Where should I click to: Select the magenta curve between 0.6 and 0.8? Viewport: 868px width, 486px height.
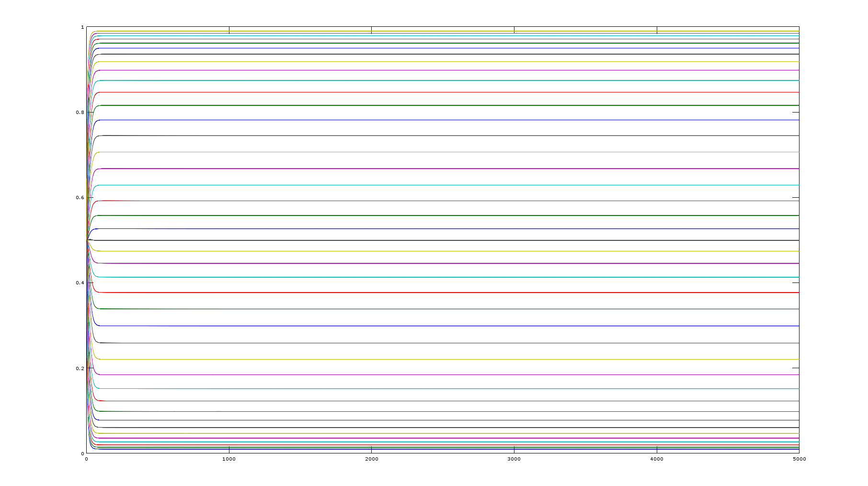(x=431, y=169)
